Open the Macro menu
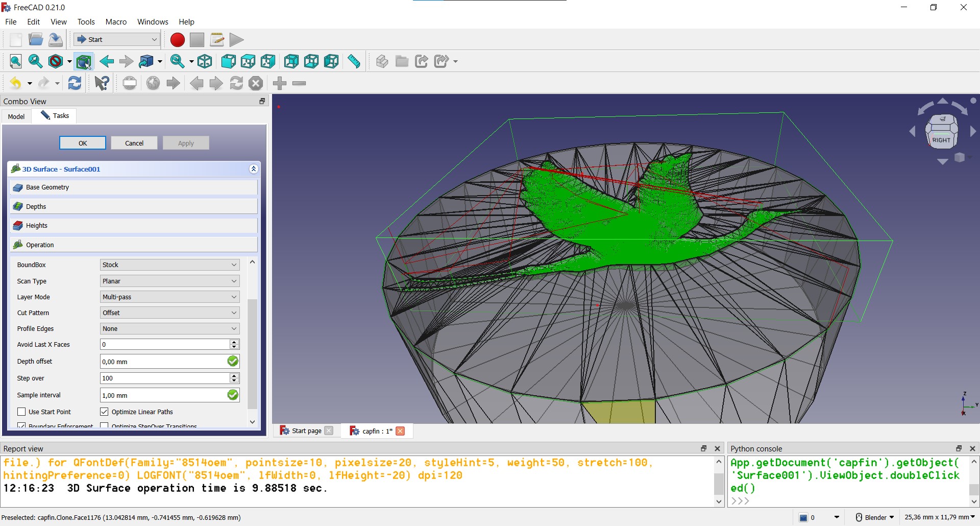The image size is (980, 526). [116, 22]
